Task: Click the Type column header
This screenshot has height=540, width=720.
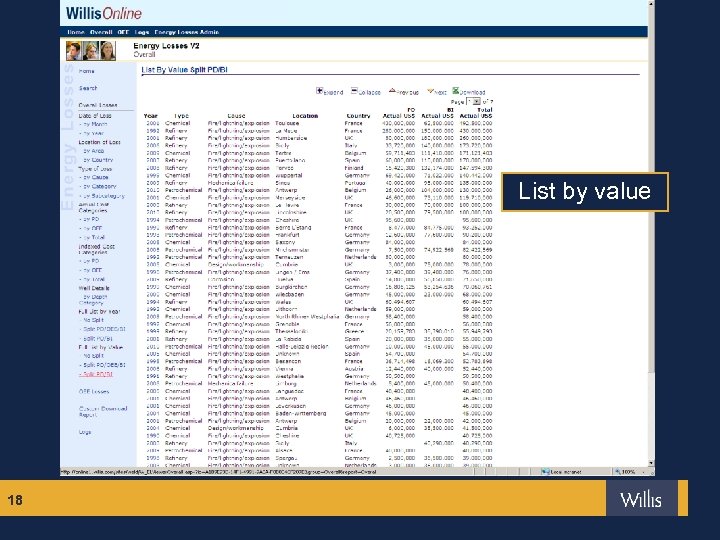Action: (181, 116)
